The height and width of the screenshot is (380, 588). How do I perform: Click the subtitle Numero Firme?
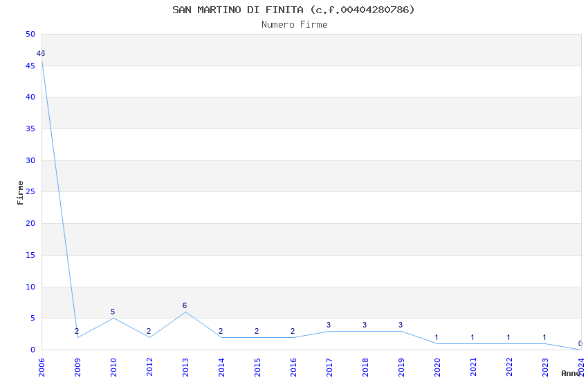[x=295, y=25]
